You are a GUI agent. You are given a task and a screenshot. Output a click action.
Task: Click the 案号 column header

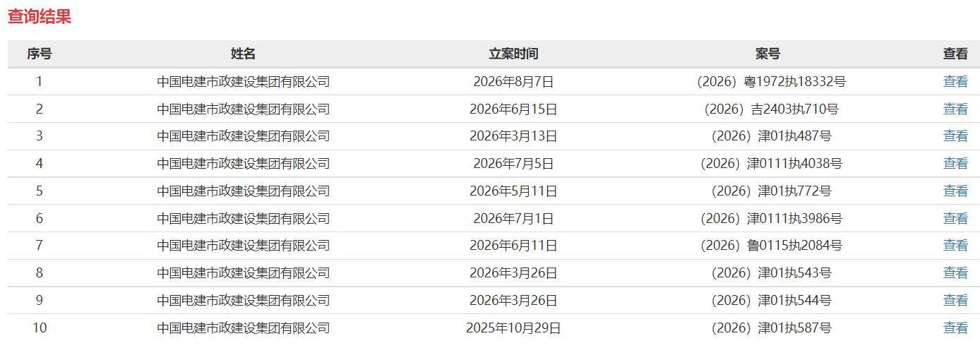click(767, 54)
